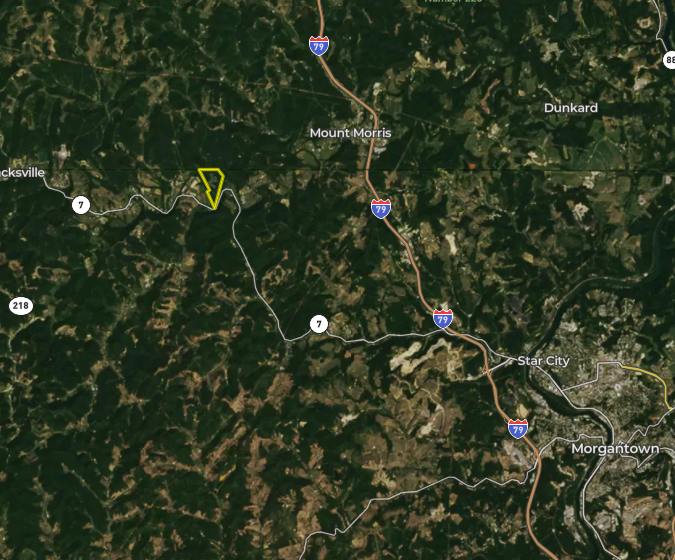
Task: Click the I-79 shield nearest Morgantown
Action: point(517,429)
